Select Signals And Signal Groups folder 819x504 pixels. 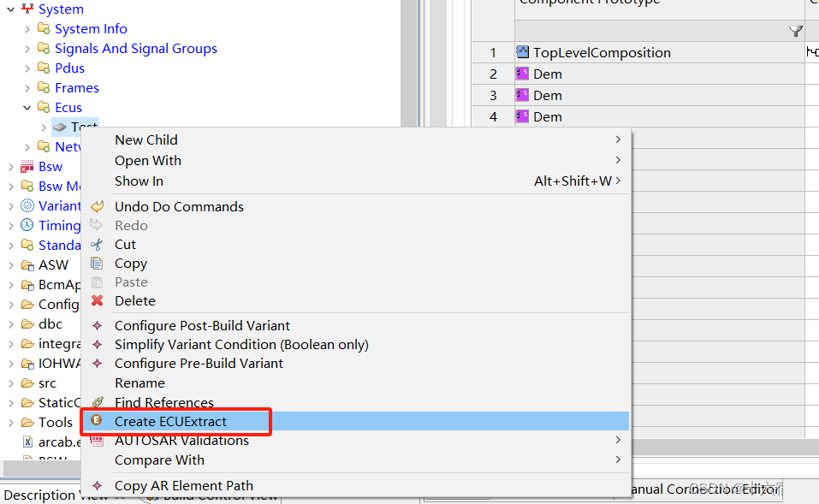[135, 49]
